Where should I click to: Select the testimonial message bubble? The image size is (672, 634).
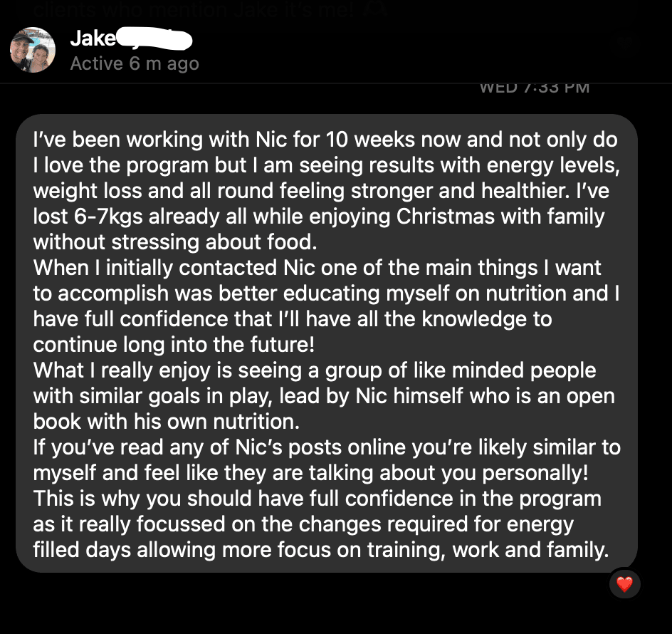(327, 343)
